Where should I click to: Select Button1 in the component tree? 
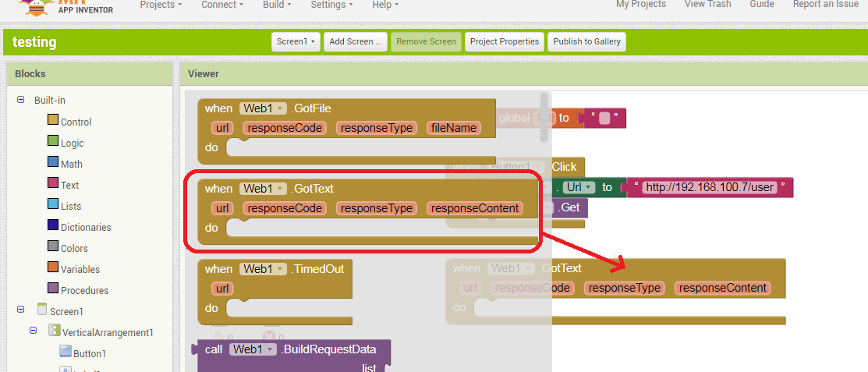tap(89, 353)
